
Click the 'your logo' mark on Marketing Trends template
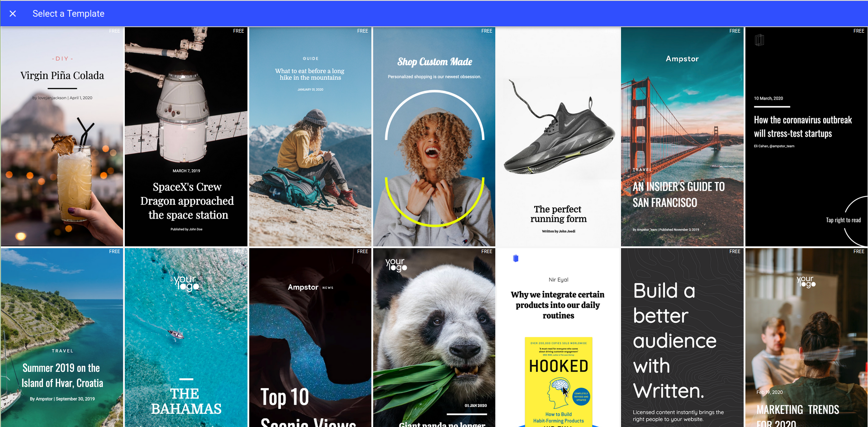click(806, 282)
